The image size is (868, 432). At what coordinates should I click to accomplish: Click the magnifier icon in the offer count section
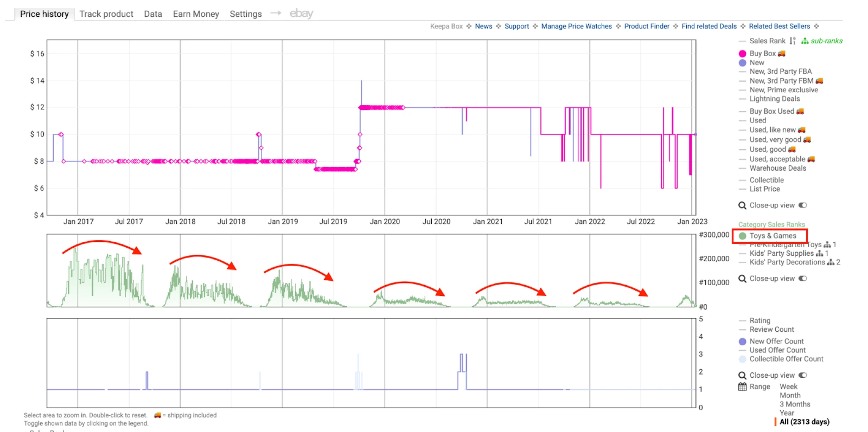pyautogui.click(x=742, y=375)
